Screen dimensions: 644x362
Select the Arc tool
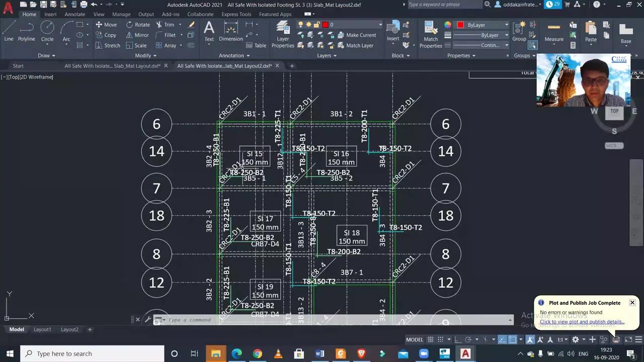click(66, 31)
